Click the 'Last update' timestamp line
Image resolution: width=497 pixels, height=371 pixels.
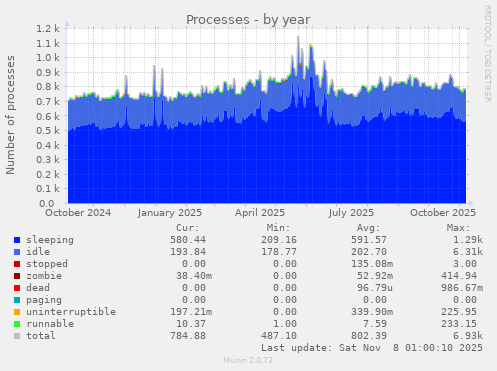click(x=372, y=348)
